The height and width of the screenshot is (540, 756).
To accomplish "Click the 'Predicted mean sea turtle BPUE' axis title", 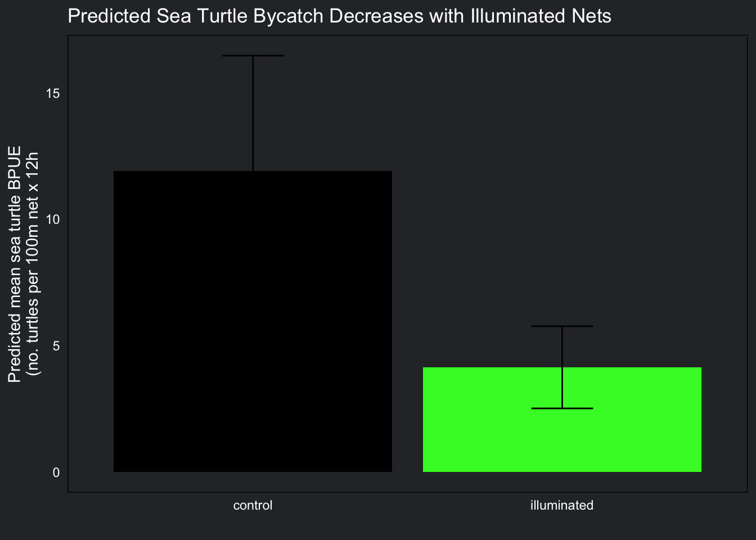I will (x=15, y=264).
